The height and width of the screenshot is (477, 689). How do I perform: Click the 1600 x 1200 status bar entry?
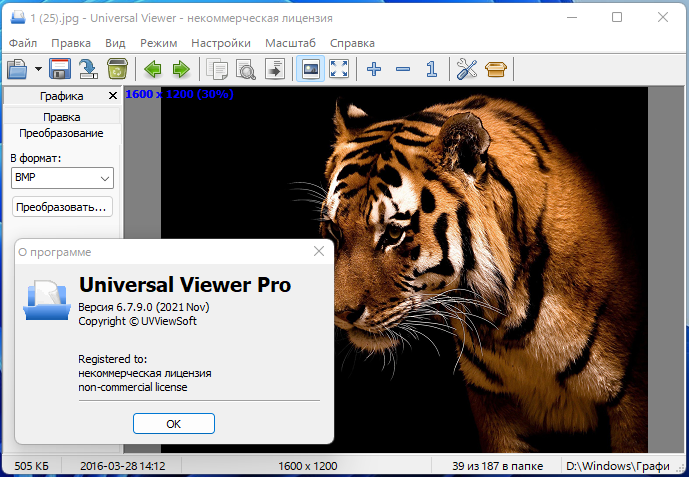[308, 466]
